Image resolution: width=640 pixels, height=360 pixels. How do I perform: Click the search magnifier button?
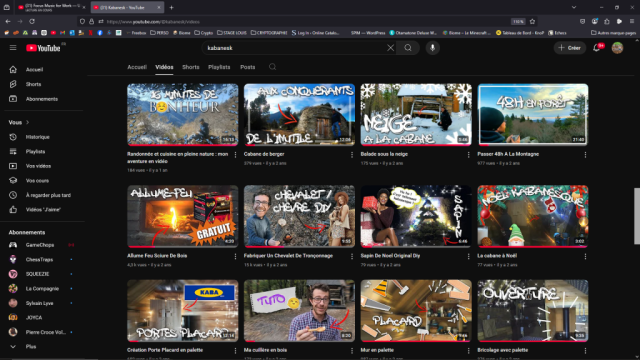(x=408, y=48)
